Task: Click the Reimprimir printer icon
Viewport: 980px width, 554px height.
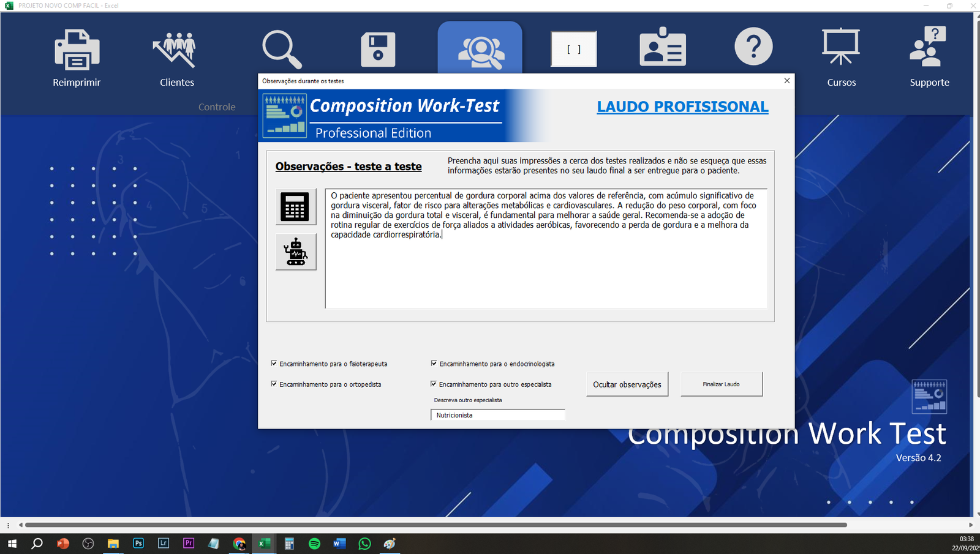Action: [77, 50]
